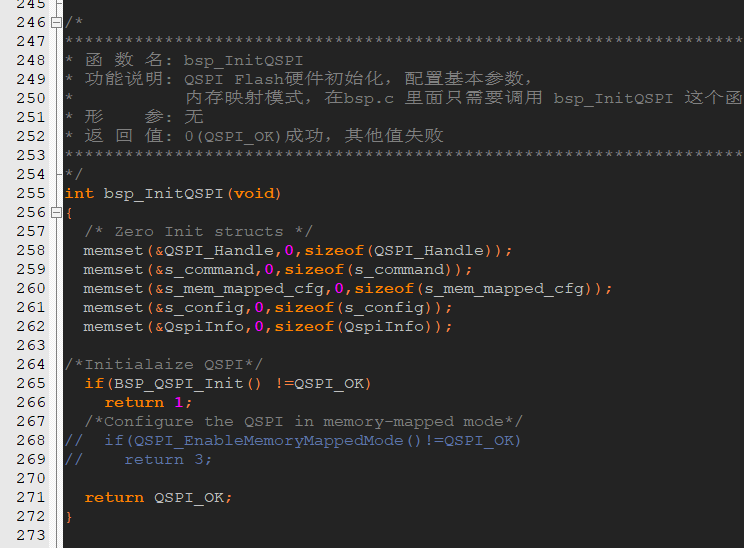Click QspiInfo in the memset on line 262
The image size is (744, 548).
(x=204, y=326)
